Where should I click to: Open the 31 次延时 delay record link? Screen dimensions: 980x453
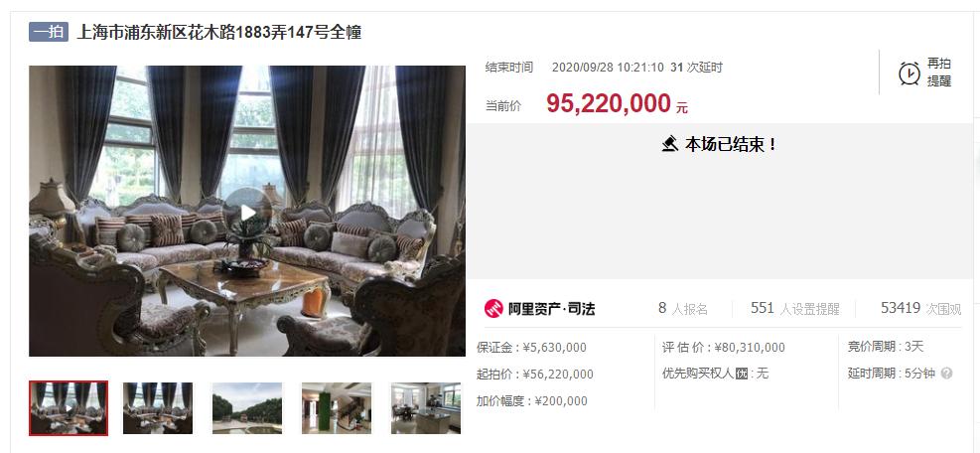[696, 68]
